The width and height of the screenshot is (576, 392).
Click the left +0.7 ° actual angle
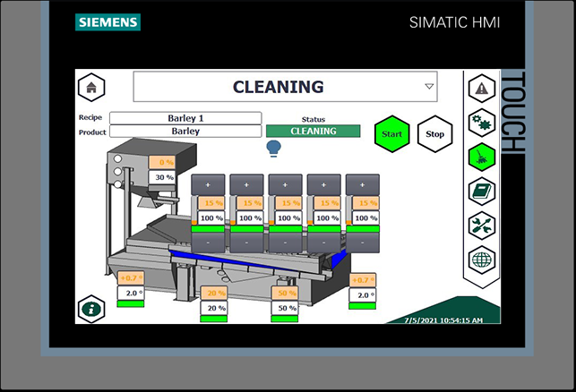pos(131,278)
